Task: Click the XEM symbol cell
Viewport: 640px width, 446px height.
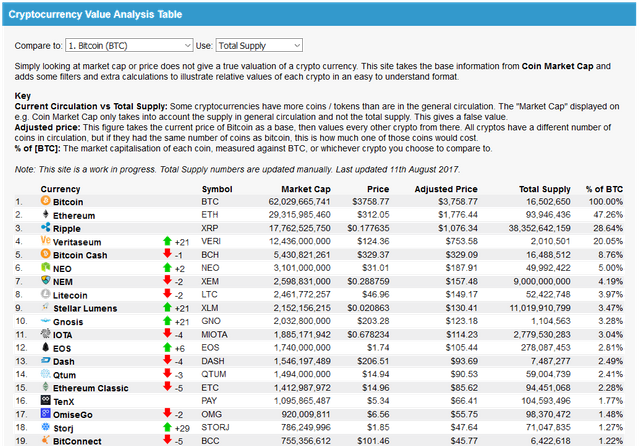Action: click(x=210, y=281)
